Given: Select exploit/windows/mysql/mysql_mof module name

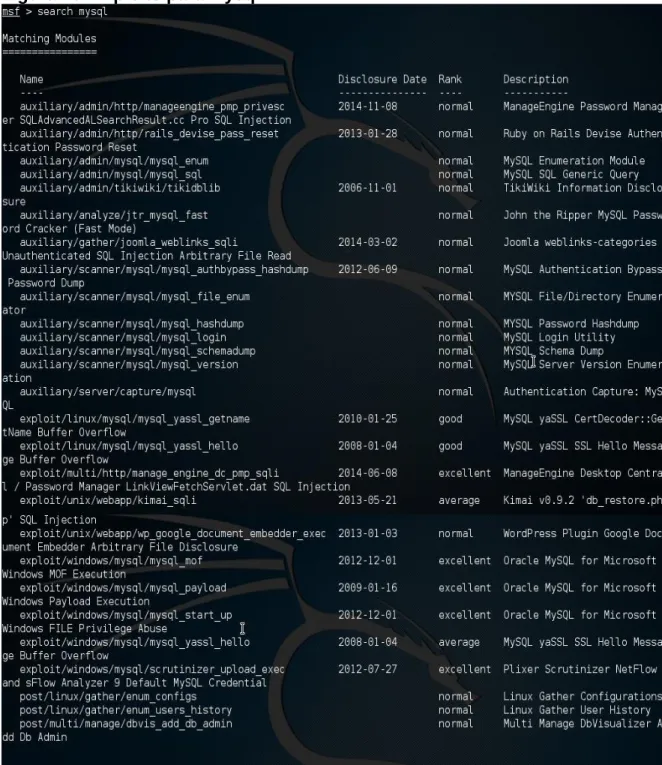Looking at the screenshot, I should (x=111, y=562).
